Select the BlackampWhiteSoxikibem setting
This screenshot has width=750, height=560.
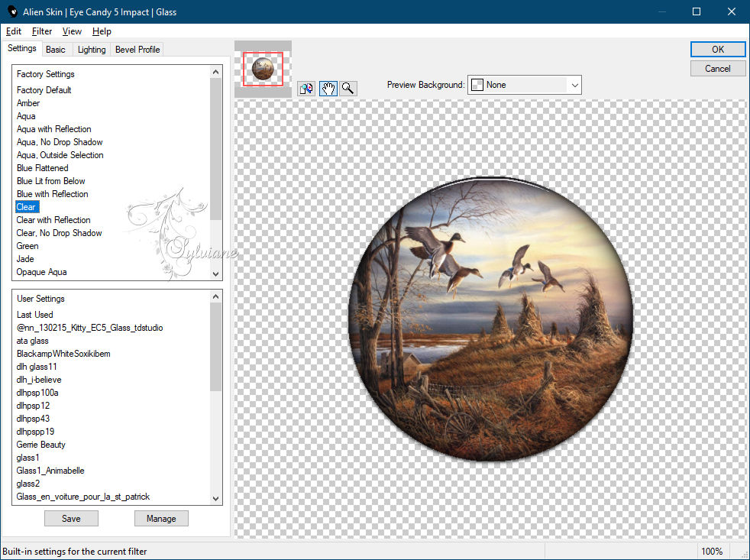click(x=63, y=354)
